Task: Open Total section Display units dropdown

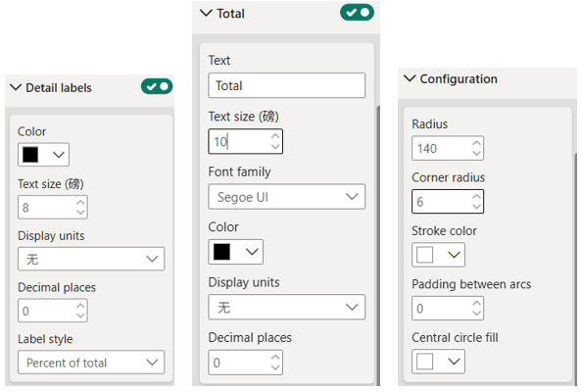Action: tap(287, 307)
